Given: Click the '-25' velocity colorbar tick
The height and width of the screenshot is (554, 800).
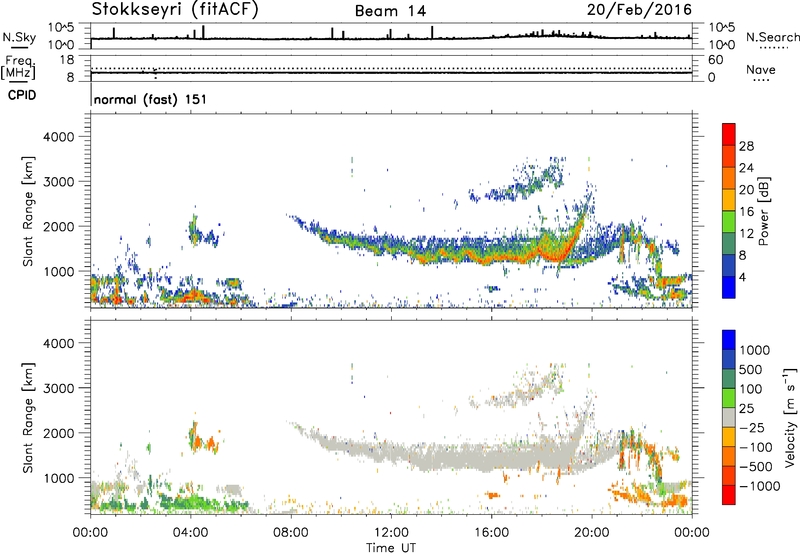Looking at the screenshot, I should [x=752, y=427].
